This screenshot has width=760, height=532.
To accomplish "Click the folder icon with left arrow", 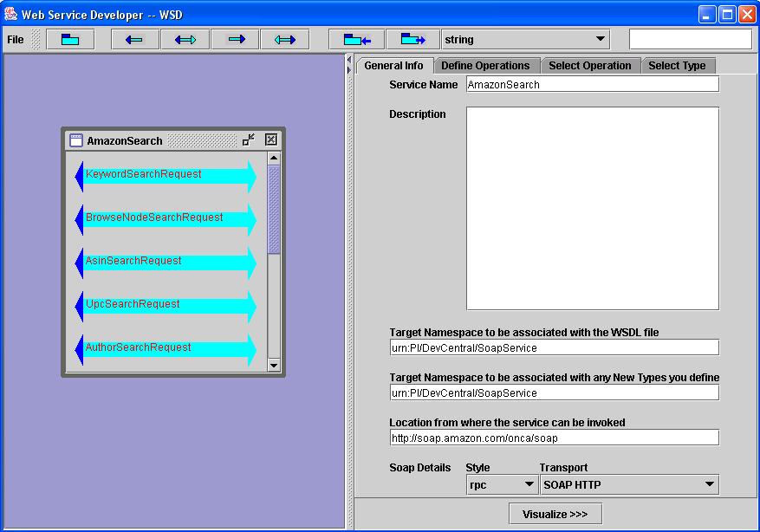I will click(x=357, y=40).
